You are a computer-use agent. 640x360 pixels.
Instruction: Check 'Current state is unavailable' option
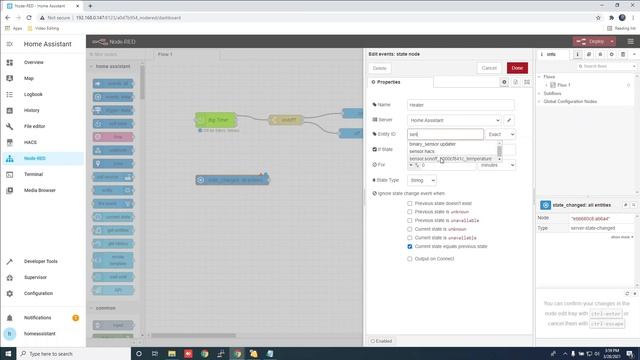point(409,238)
